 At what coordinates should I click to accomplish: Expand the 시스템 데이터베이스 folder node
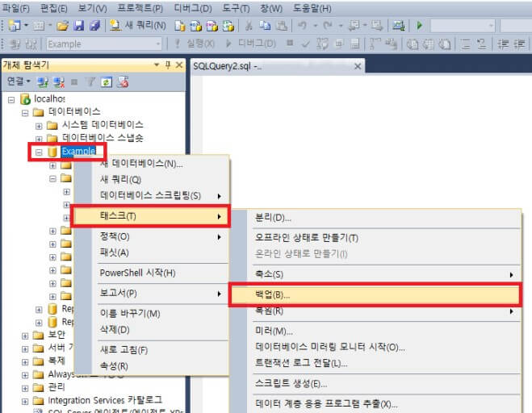pos(39,125)
